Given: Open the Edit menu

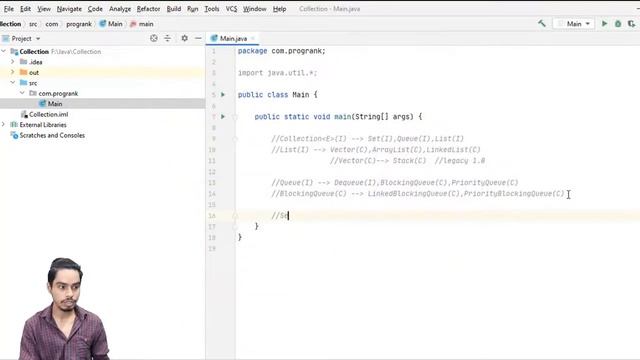Looking at the screenshot, I should [25, 9].
